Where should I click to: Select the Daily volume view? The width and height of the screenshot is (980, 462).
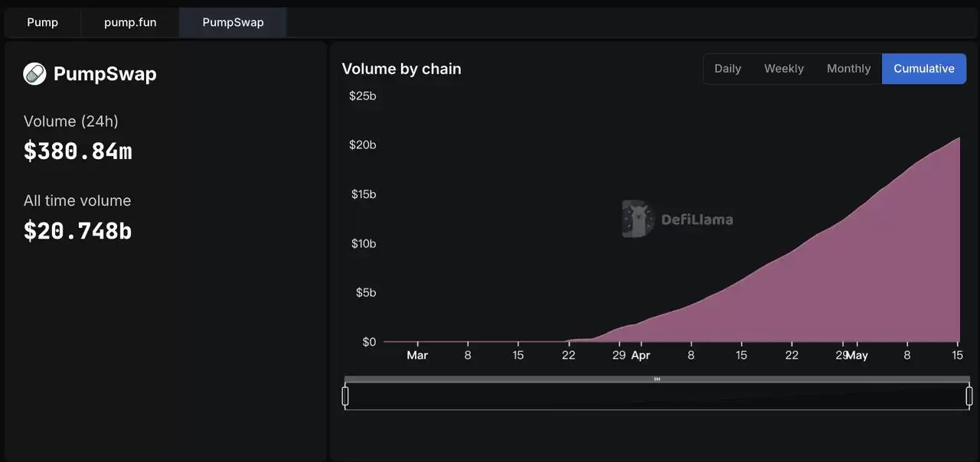tap(727, 68)
